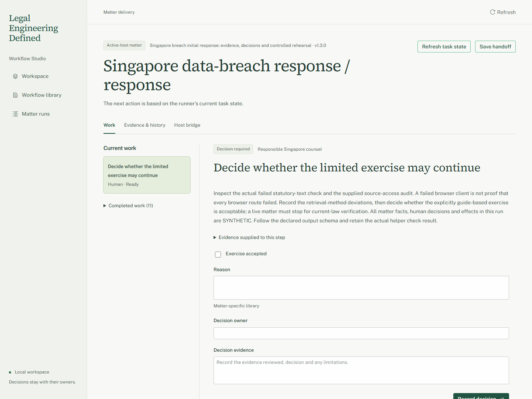Open the Host bridge tab
This screenshot has height=399, width=532.
[187, 125]
